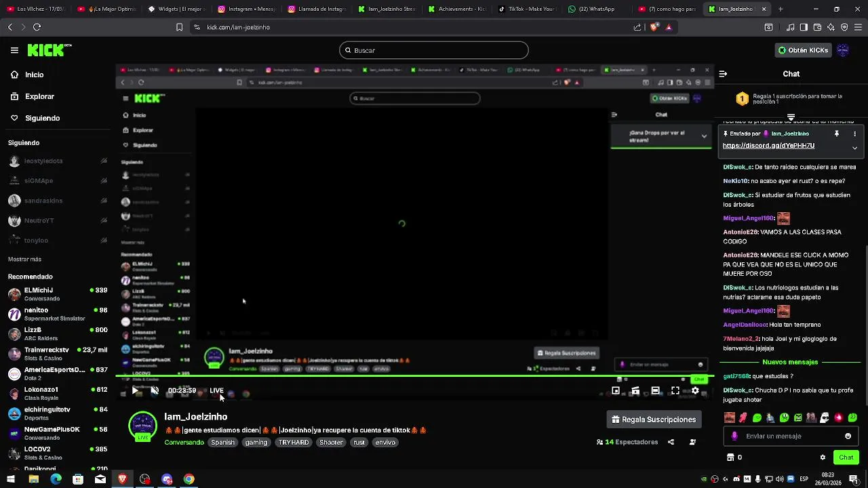Click Regala Suscripciones button below the player
This screenshot has width=868, height=488.
[654, 420]
